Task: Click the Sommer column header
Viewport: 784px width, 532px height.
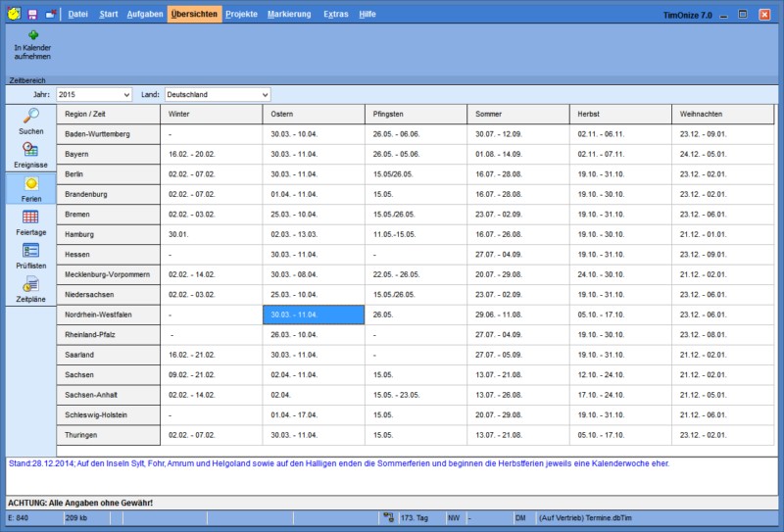Action: 518,114
